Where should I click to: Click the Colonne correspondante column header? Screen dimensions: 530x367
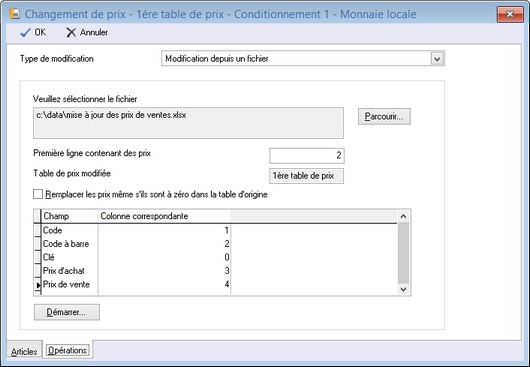pos(164,216)
